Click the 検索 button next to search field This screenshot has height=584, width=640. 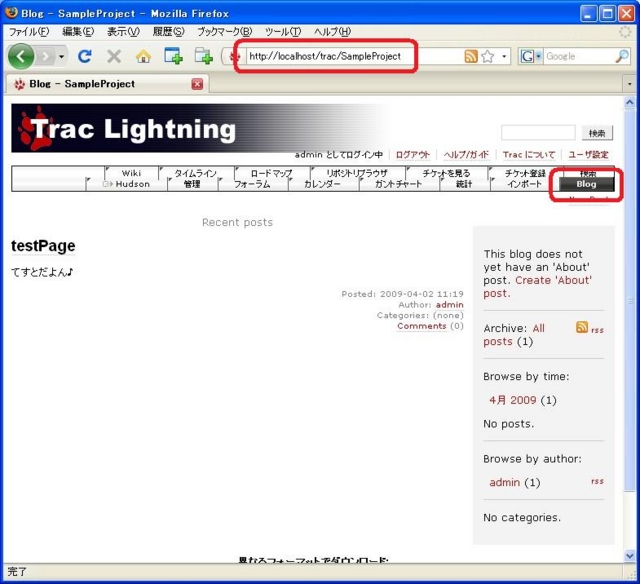pyautogui.click(x=597, y=133)
